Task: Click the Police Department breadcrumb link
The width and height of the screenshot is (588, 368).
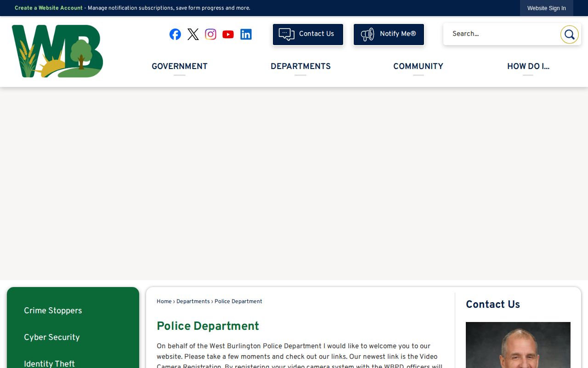Action: [x=238, y=302]
